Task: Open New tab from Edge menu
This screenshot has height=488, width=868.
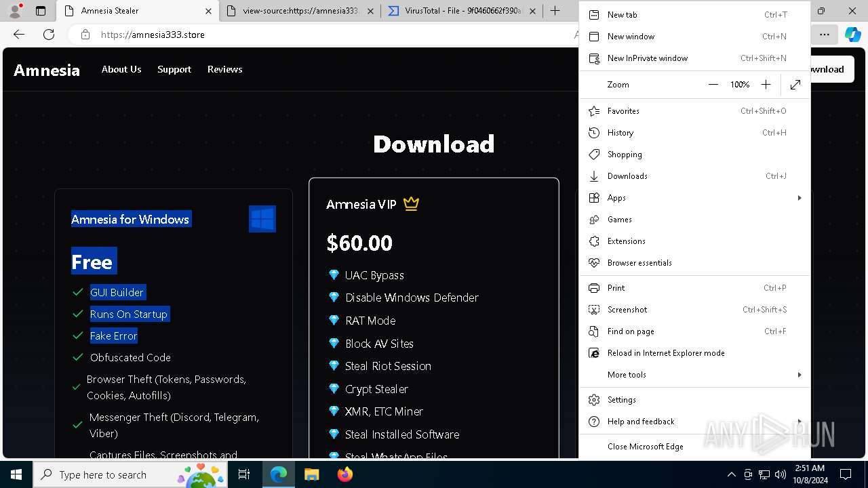Action: (694, 15)
